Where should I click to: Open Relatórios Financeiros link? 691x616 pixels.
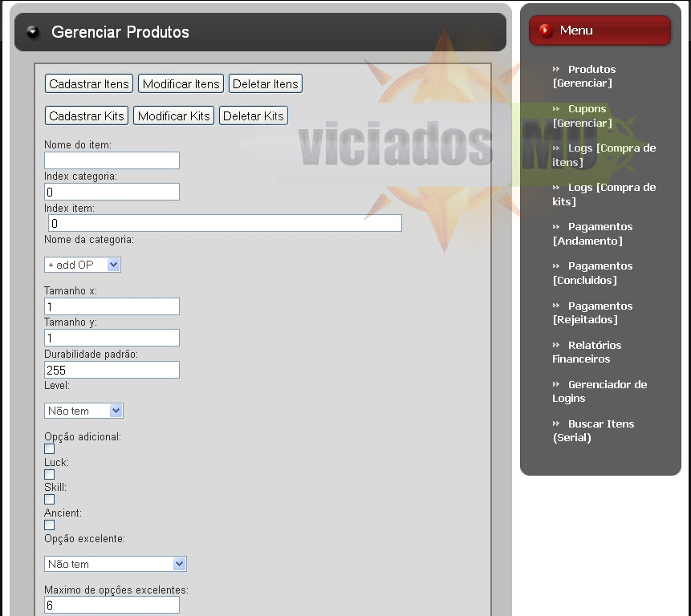point(587,352)
